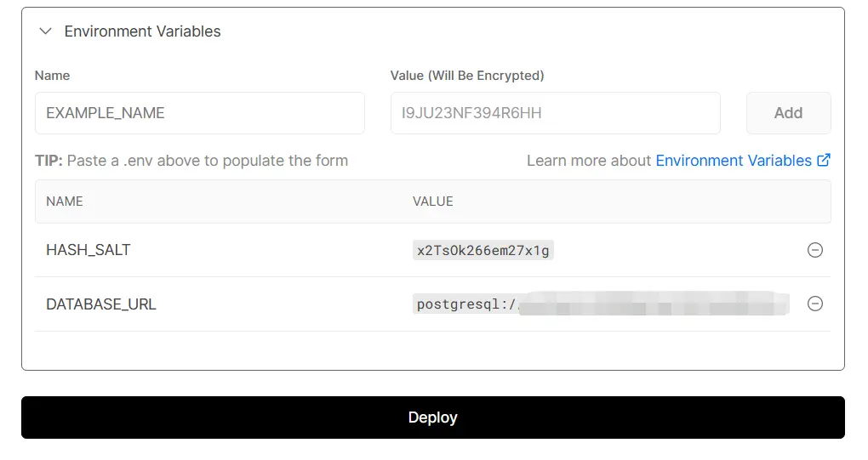Open the Environment Variables documentation link
868x460 pixels.
pyautogui.click(x=734, y=161)
